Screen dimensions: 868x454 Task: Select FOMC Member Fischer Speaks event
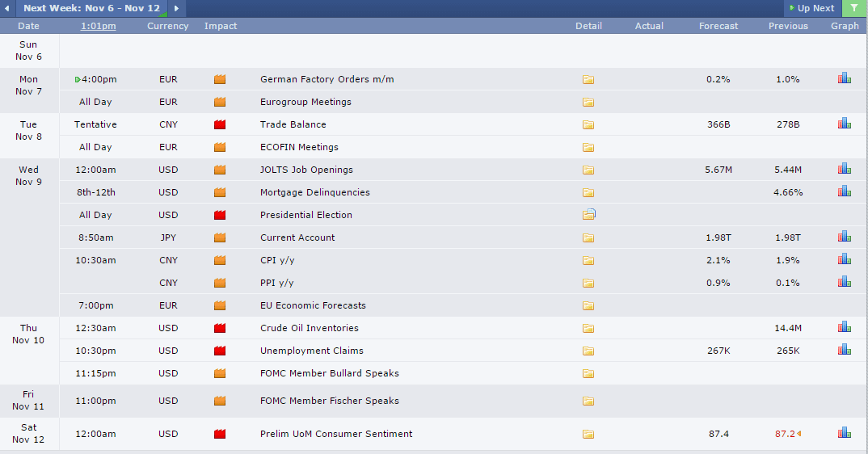(x=330, y=401)
